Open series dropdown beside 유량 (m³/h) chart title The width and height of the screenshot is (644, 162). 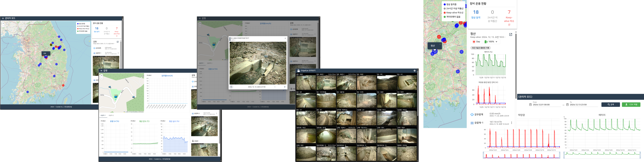(x=103, y=121)
